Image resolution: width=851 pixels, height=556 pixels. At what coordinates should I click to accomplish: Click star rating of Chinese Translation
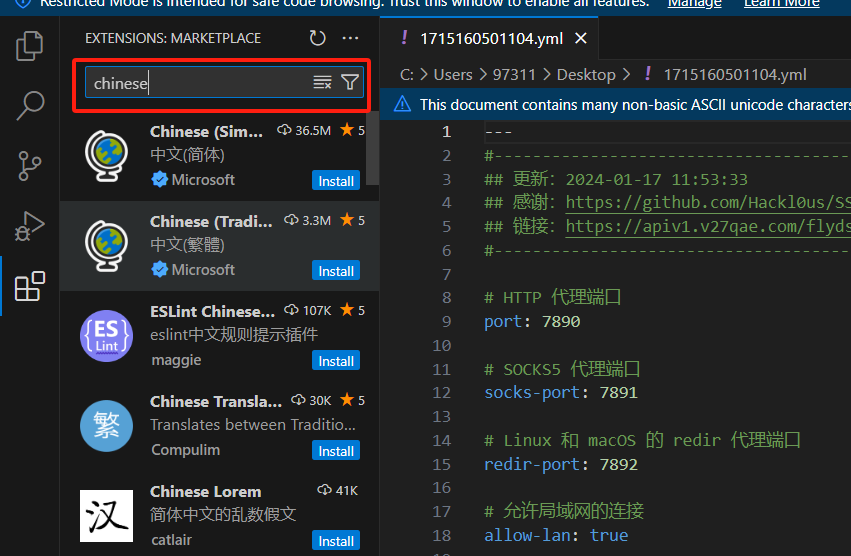point(352,401)
